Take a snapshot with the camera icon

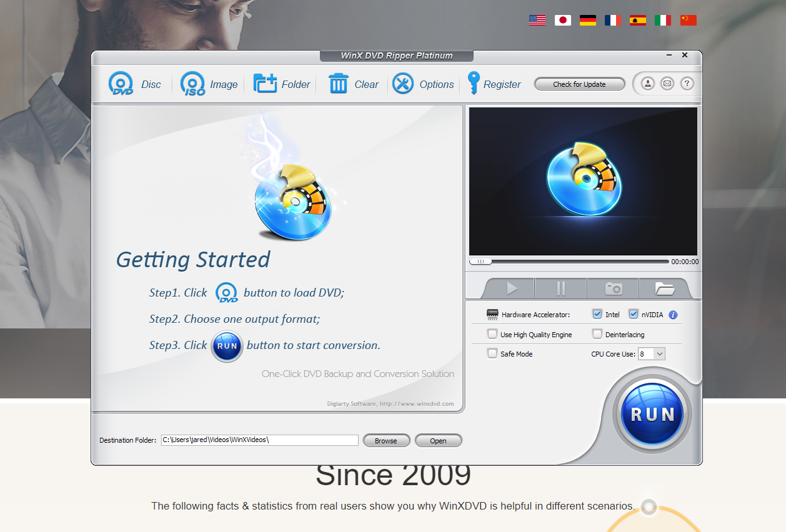613,288
